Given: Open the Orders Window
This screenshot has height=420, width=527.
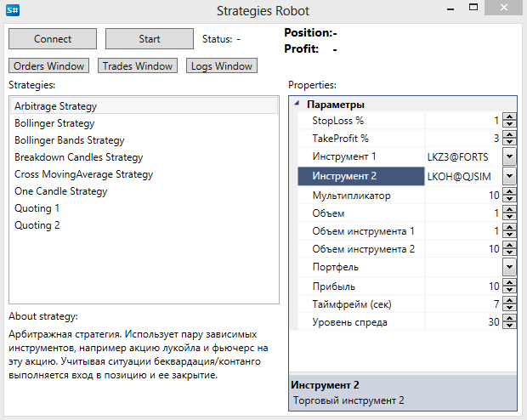Looking at the screenshot, I should pyautogui.click(x=48, y=65).
